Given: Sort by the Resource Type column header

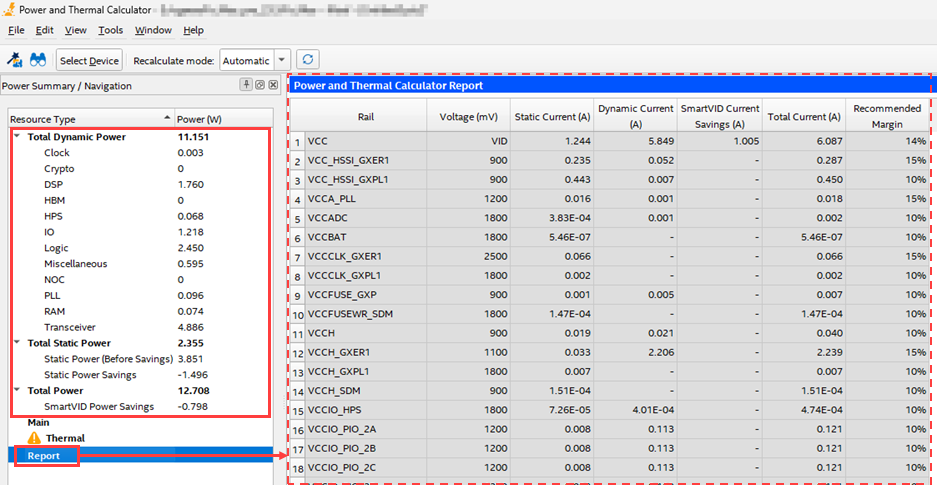Looking at the screenshot, I should point(91,119).
